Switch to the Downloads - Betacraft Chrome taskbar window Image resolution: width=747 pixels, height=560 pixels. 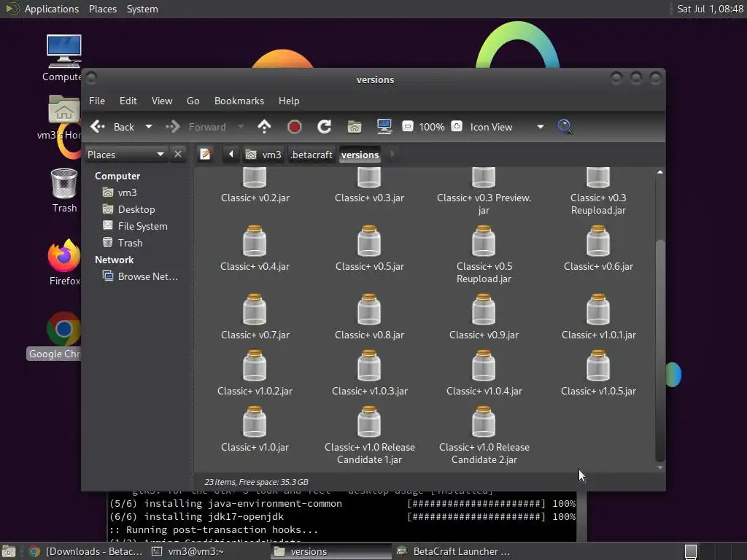coord(86,551)
